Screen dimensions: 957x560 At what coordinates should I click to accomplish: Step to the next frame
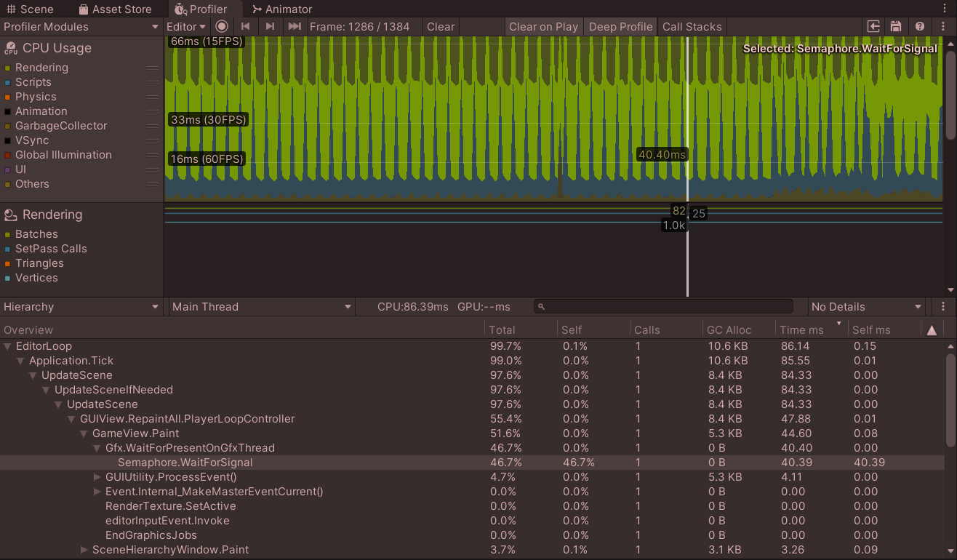[270, 27]
